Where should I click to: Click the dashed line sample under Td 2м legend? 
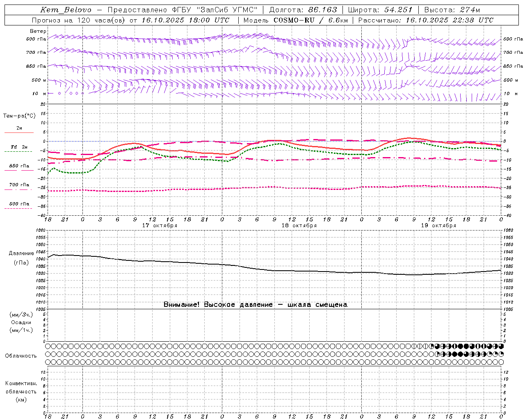pos(18,152)
